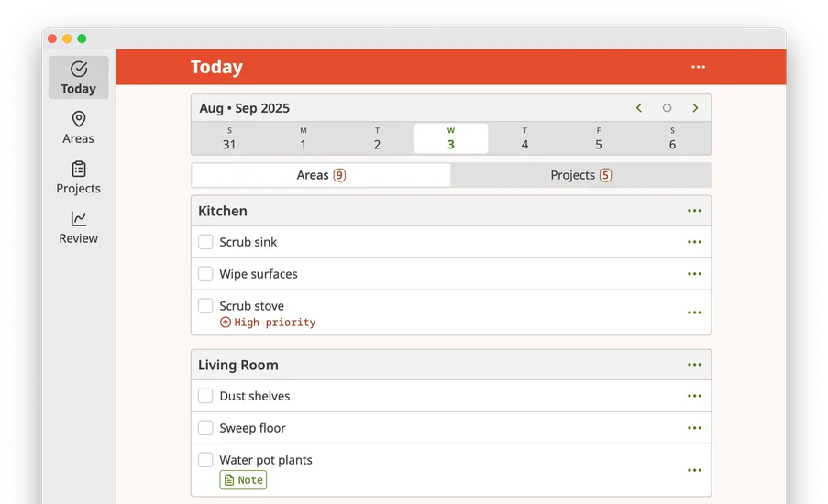The image size is (828, 504).
Task: Go to the next week
Action: pyautogui.click(x=695, y=108)
